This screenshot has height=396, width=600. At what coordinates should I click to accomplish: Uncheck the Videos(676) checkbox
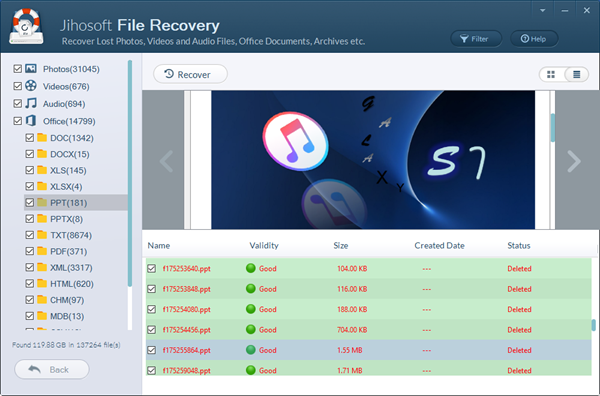(18, 86)
